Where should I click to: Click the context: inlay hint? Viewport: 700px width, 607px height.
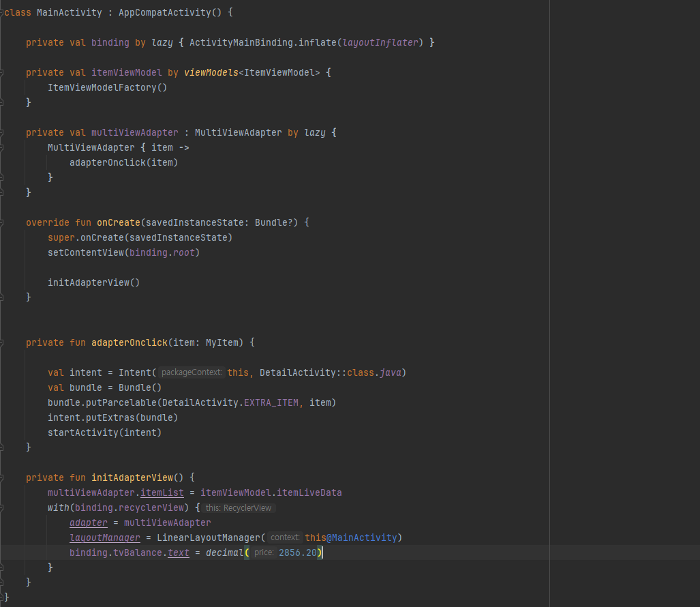click(x=285, y=537)
